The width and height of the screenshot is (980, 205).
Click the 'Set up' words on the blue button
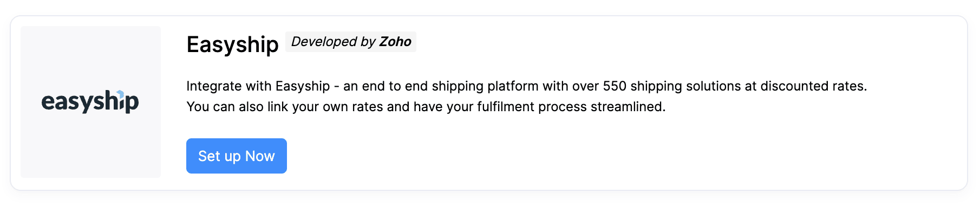(219, 156)
